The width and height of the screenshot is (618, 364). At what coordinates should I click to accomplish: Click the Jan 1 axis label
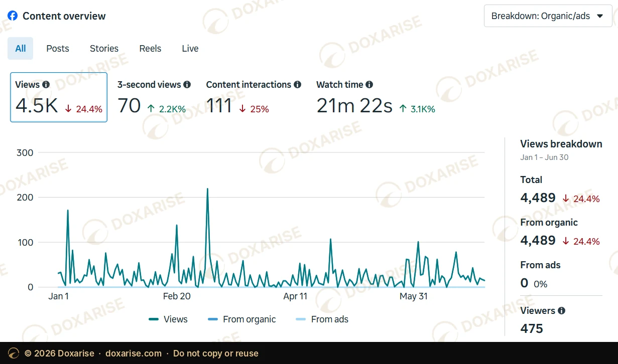[x=59, y=296]
